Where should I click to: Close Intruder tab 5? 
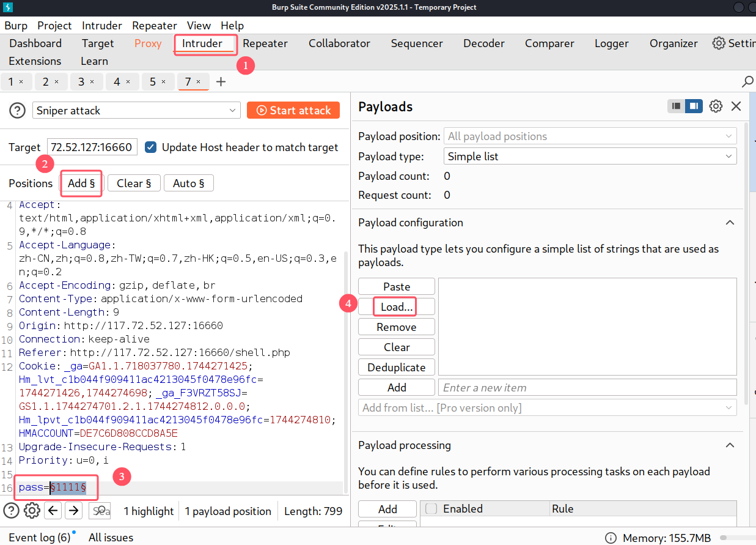(163, 81)
